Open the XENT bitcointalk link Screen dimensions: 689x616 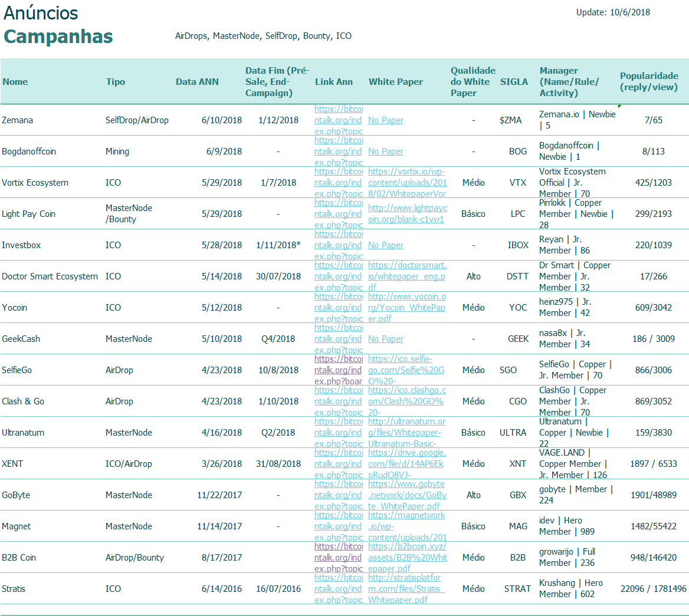[339, 464]
